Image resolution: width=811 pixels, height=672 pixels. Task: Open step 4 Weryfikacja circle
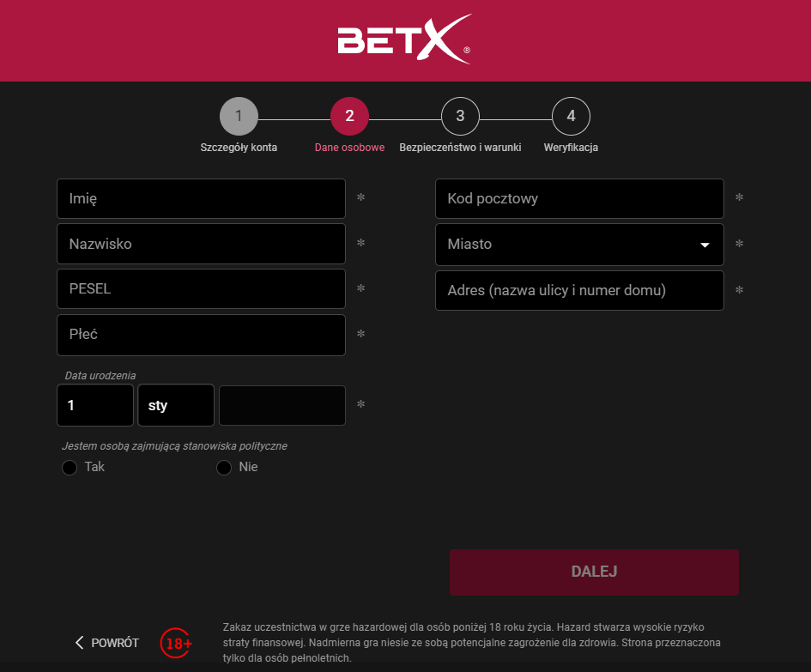(571, 116)
